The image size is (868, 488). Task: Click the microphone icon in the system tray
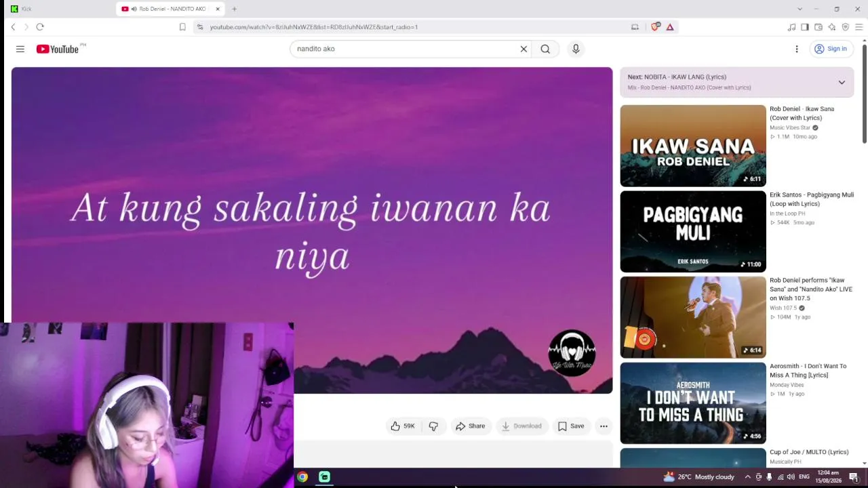pos(769,477)
